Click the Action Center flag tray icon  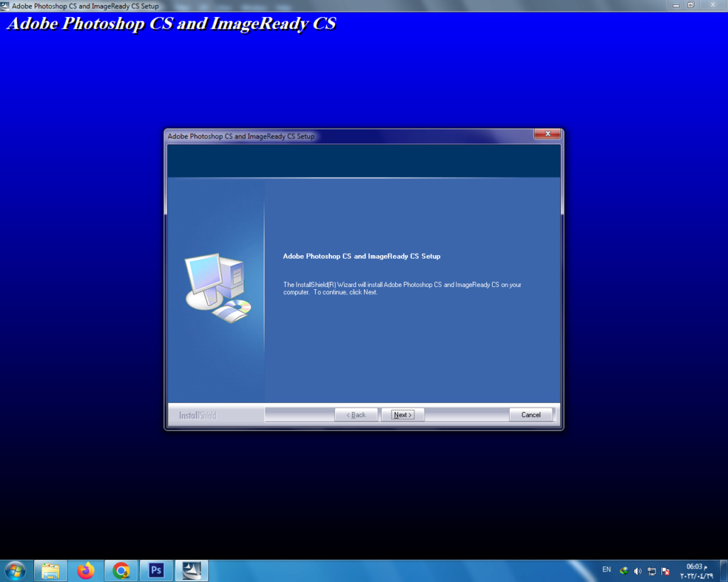(x=665, y=571)
